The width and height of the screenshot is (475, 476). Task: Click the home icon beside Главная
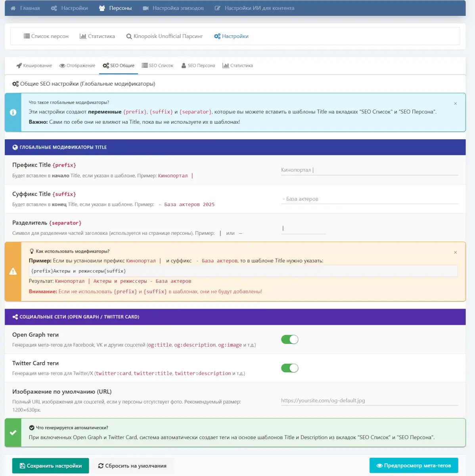(x=13, y=8)
